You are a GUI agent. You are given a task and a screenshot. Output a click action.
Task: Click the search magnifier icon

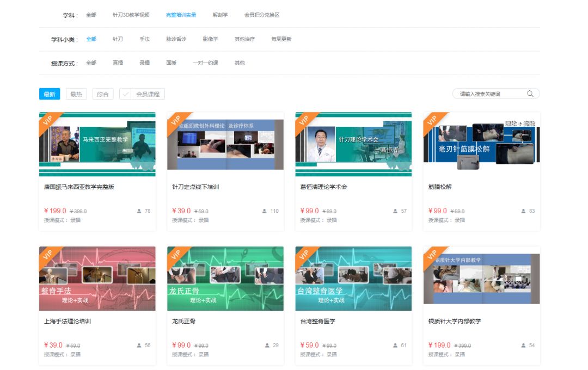pos(530,94)
